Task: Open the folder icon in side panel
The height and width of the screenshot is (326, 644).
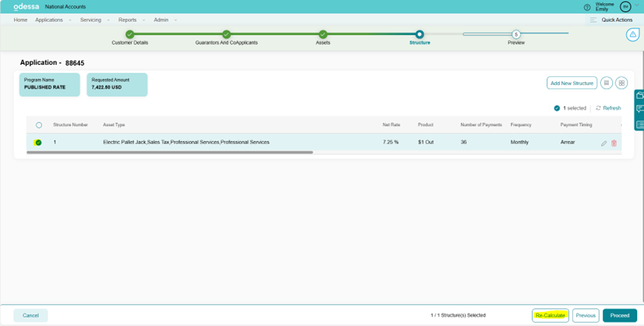Action: 640,95
